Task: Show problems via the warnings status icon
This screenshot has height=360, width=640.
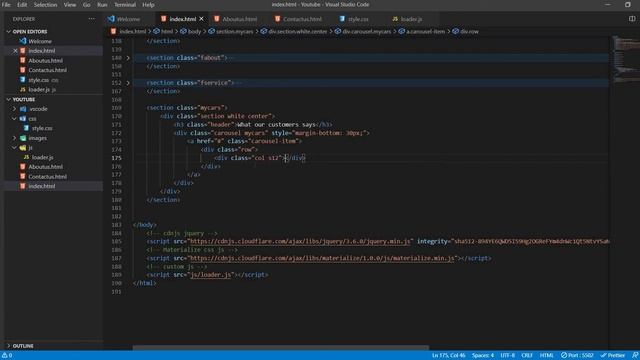Action: (x=7, y=356)
